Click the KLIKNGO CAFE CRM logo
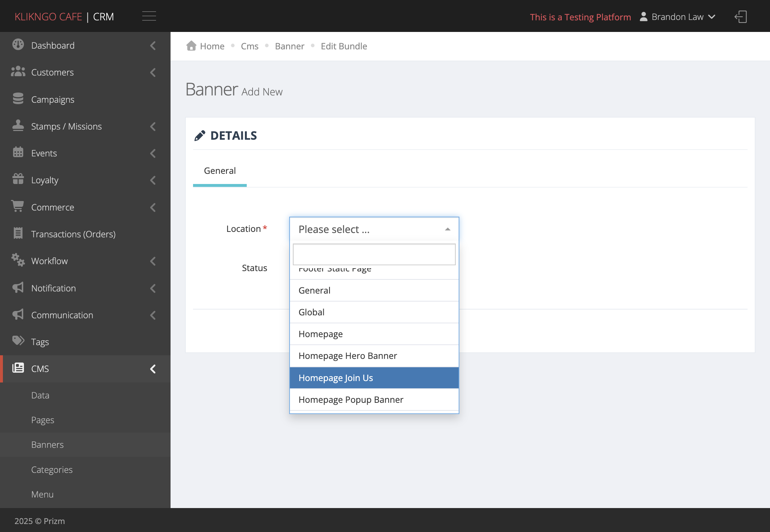This screenshot has height=532, width=770. click(x=64, y=17)
